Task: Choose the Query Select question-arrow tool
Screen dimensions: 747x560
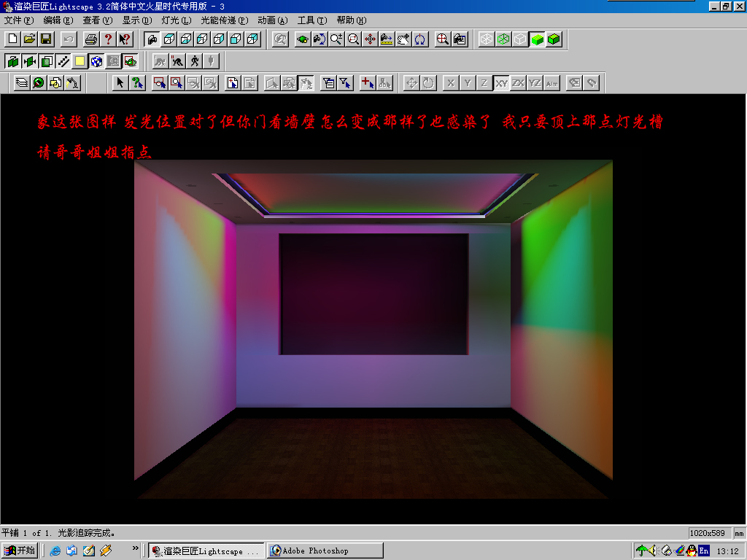Action: pyautogui.click(x=137, y=83)
